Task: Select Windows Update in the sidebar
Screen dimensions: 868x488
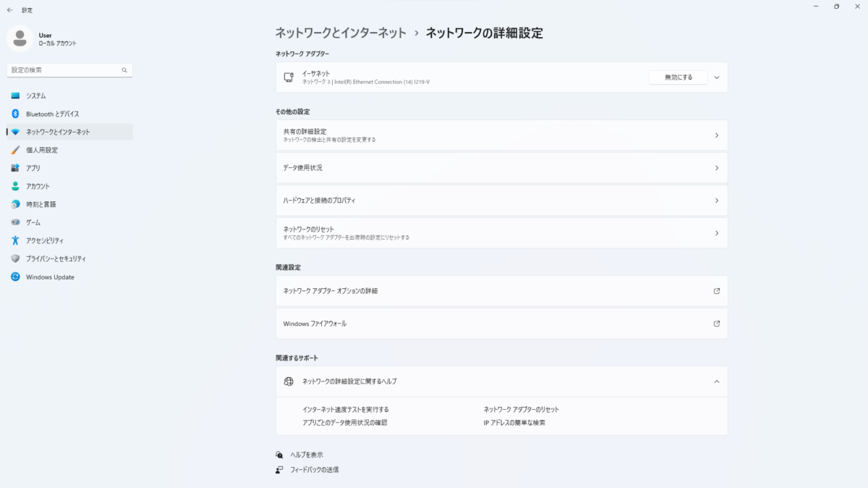Action: pyautogui.click(x=69, y=277)
